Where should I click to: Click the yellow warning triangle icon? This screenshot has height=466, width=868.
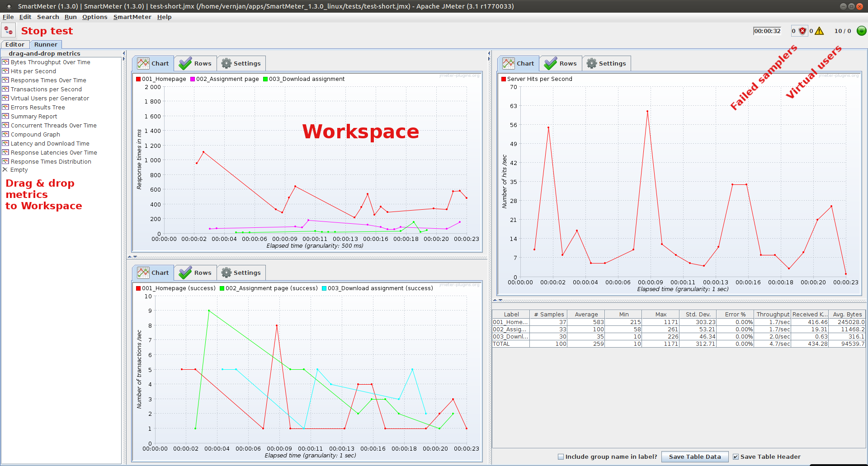point(819,31)
